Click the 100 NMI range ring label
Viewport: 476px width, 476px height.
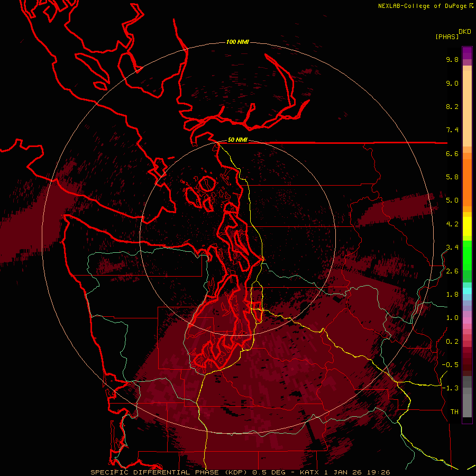point(237,42)
